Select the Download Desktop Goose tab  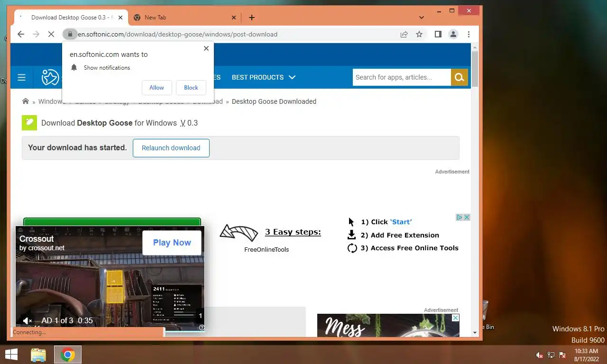(x=70, y=18)
